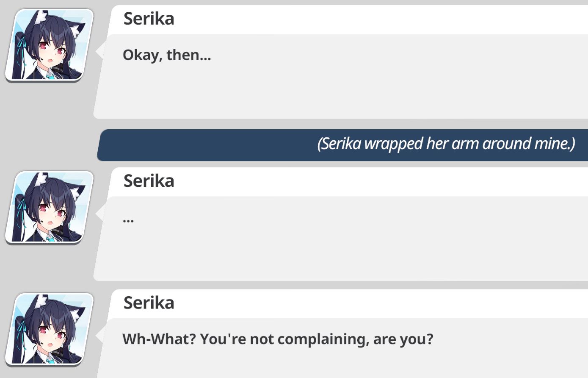Click the "Okay, then..." message text
Image resolution: width=588 pixels, height=378 pixels.
tap(166, 55)
